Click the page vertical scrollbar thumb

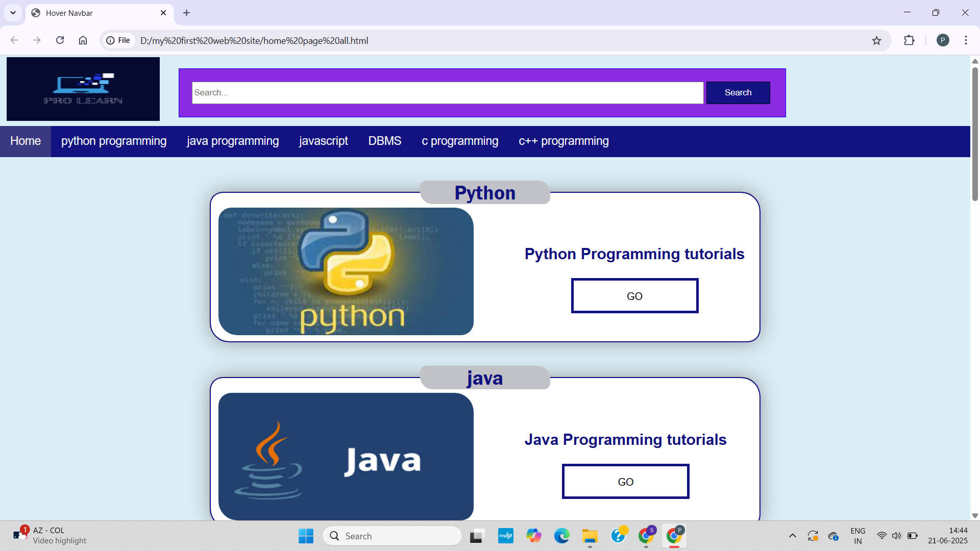pyautogui.click(x=975, y=134)
